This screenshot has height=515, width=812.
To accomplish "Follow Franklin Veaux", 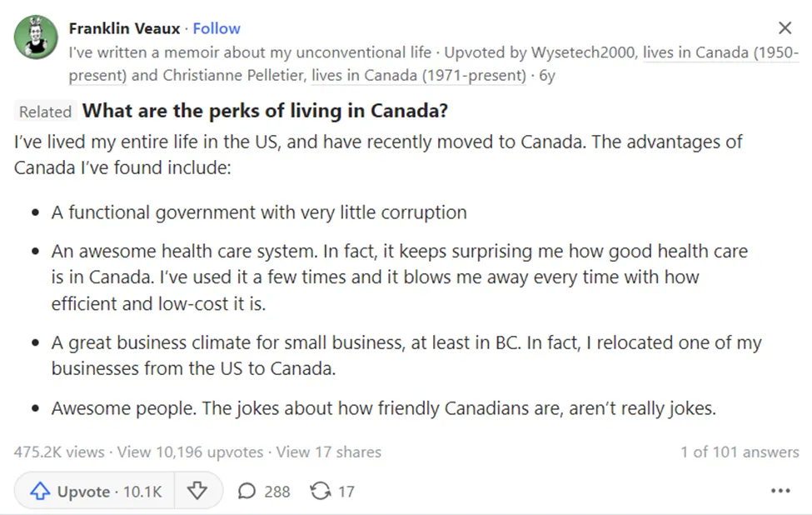I will tap(217, 28).
